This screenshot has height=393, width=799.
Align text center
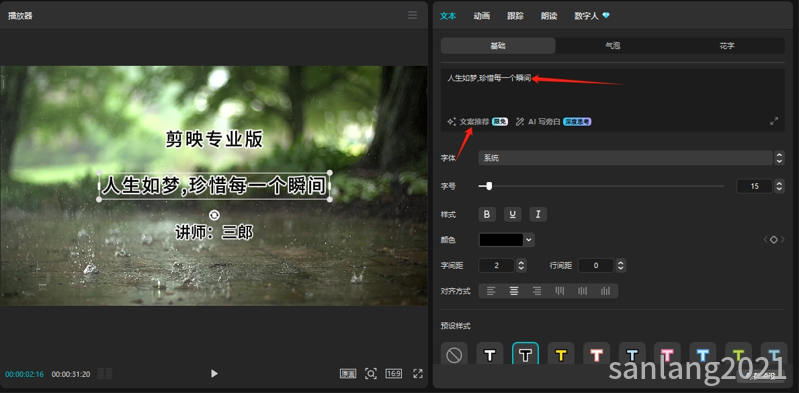tap(514, 291)
